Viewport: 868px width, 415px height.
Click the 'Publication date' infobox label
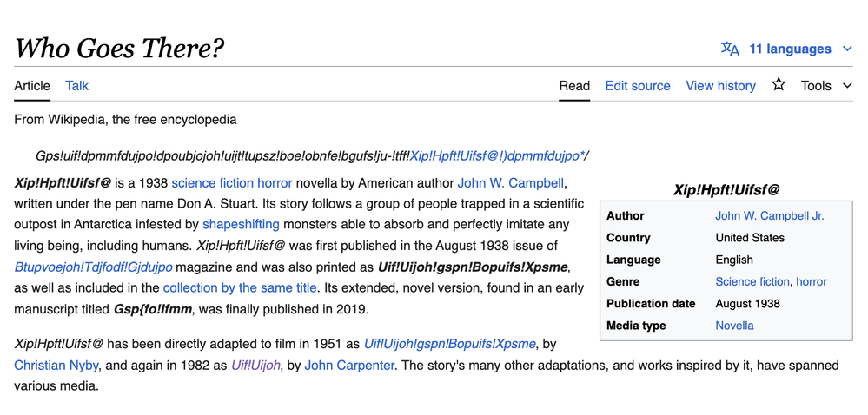click(651, 303)
